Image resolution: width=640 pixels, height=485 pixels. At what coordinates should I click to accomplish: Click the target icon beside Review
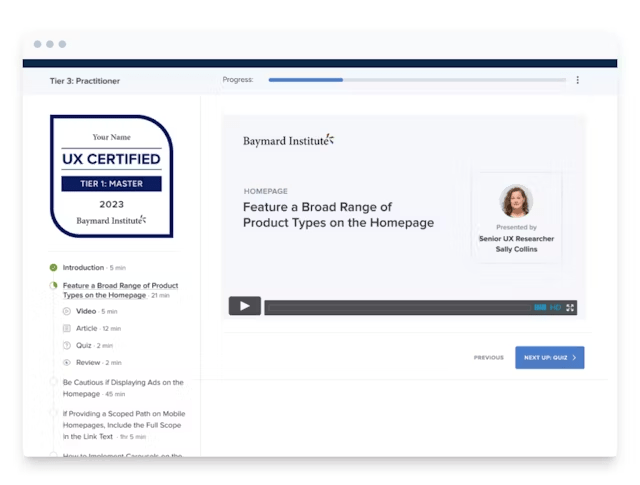coord(67,363)
